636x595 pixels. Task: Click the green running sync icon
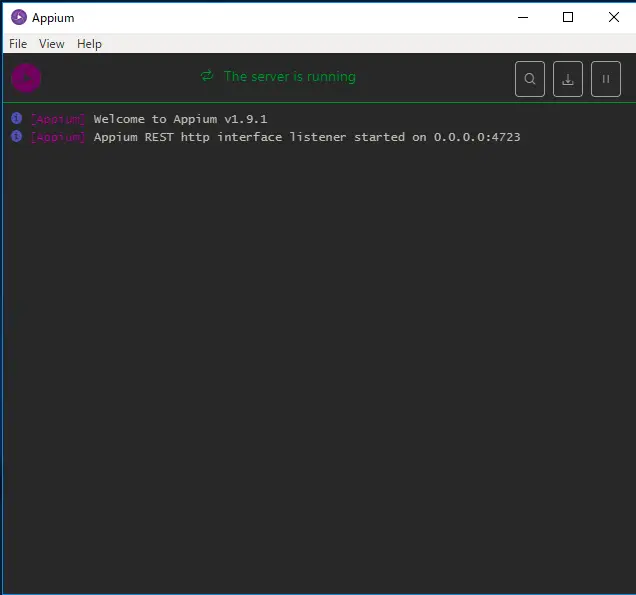pyautogui.click(x=207, y=76)
